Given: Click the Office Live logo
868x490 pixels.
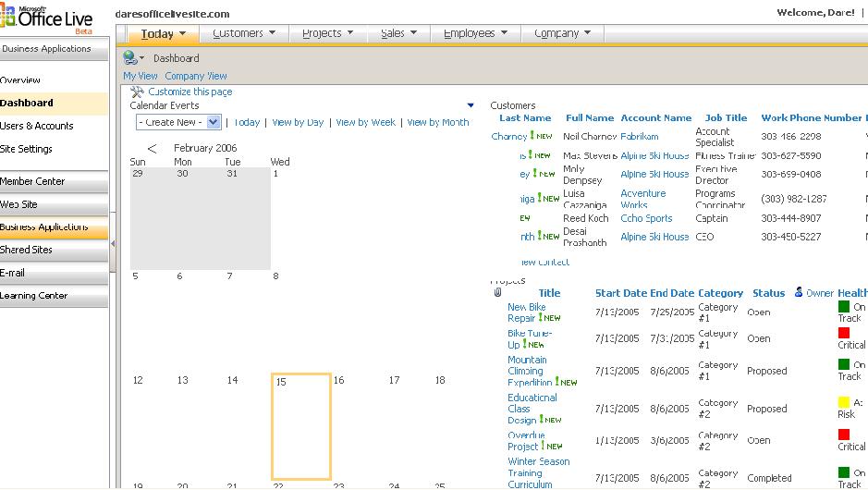Looking at the screenshot, I should point(46,18).
